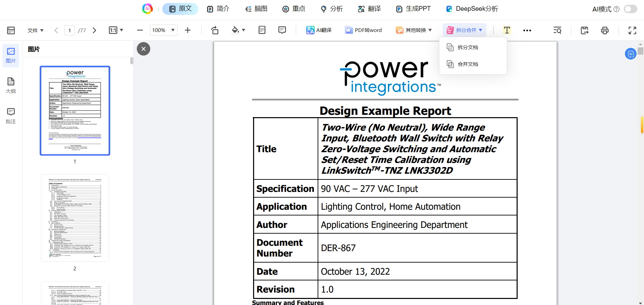The image size is (644, 305).
Task: Select the partially visible page 3 thumbnail
Action: click(75, 293)
